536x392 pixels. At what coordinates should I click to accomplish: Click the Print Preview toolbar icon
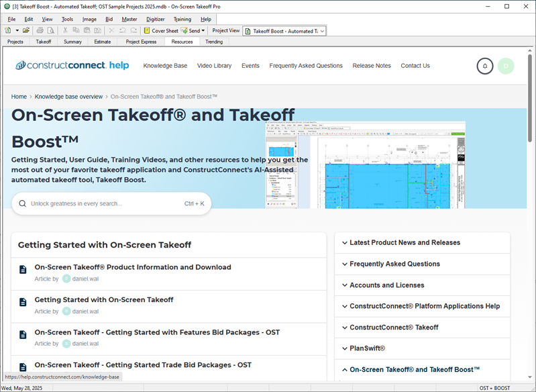tap(50, 30)
